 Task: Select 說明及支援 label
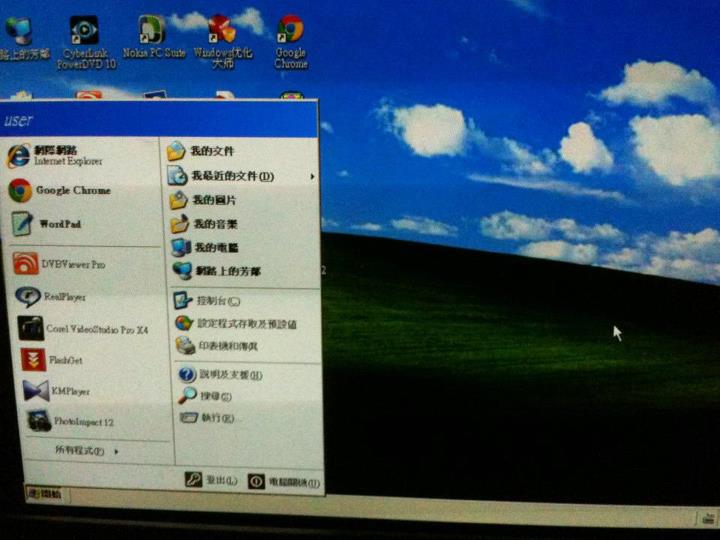[x=231, y=375]
